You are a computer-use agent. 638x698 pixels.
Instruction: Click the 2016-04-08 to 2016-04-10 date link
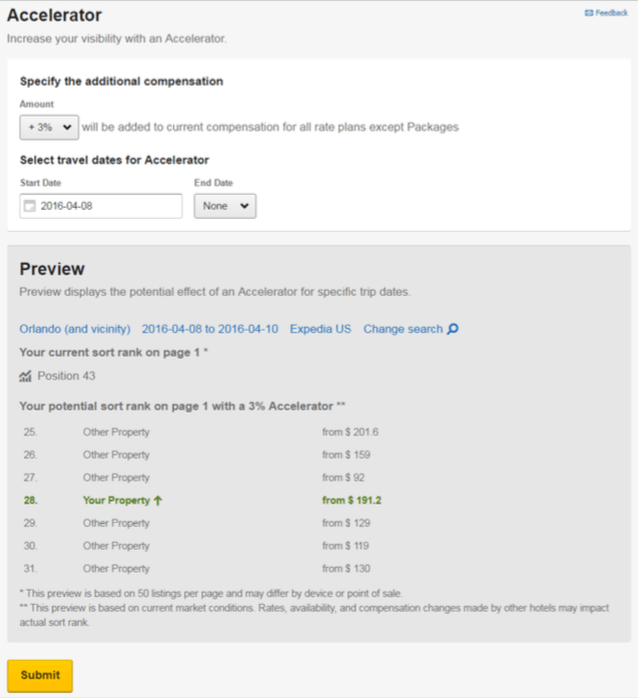(x=210, y=329)
